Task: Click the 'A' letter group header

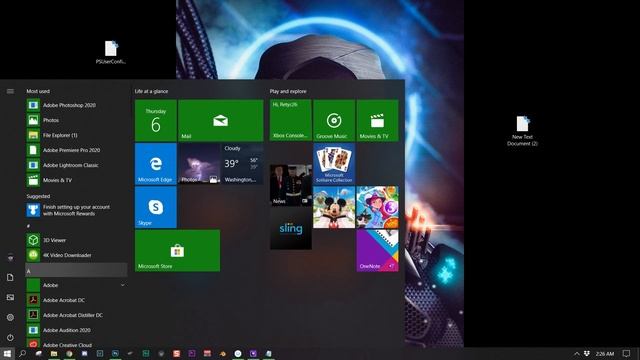Action: click(76, 270)
